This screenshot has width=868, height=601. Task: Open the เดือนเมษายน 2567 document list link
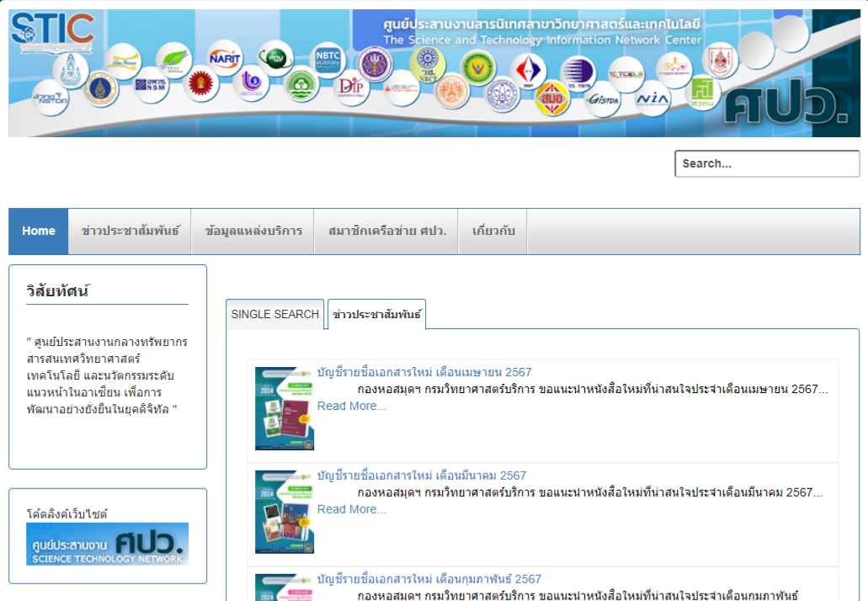pyautogui.click(x=424, y=372)
